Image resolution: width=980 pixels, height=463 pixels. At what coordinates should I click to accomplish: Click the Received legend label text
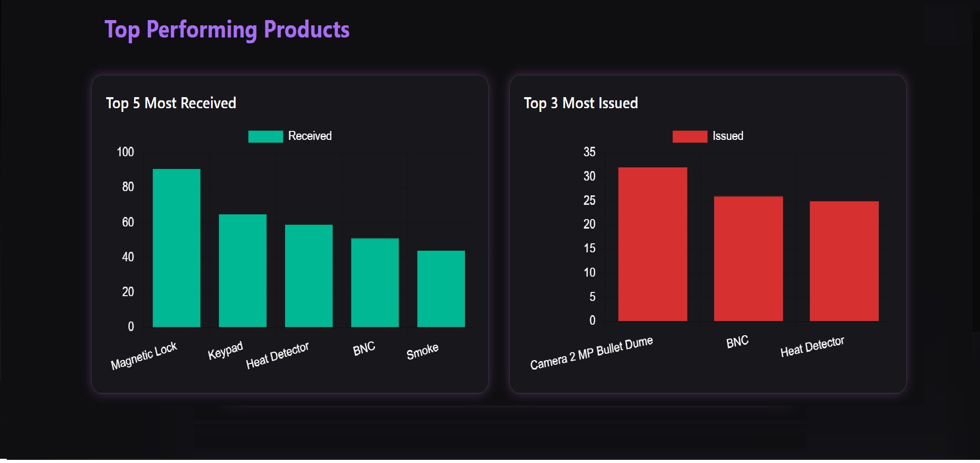[x=310, y=136]
